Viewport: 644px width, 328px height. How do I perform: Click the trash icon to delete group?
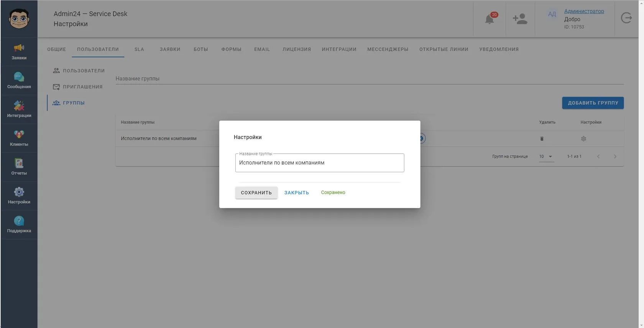pyautogui.click(x=542, y=139)
